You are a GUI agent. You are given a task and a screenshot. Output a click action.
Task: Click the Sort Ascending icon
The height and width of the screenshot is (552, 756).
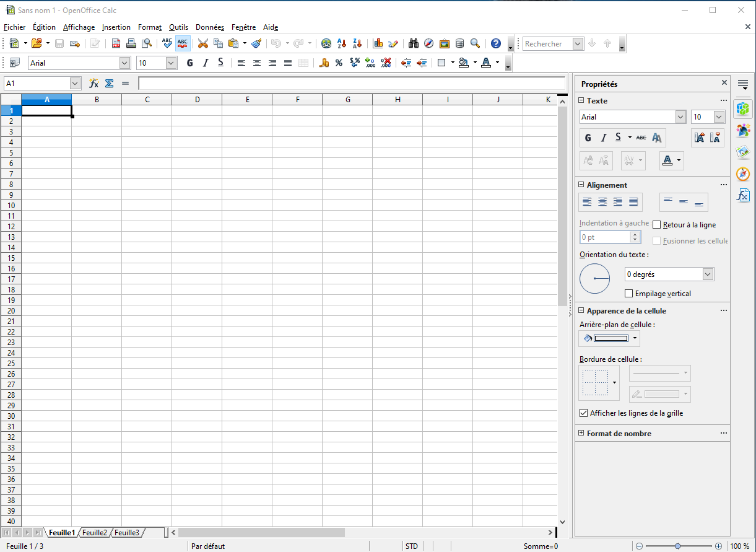pyautogui.click(x=341, y=43)
